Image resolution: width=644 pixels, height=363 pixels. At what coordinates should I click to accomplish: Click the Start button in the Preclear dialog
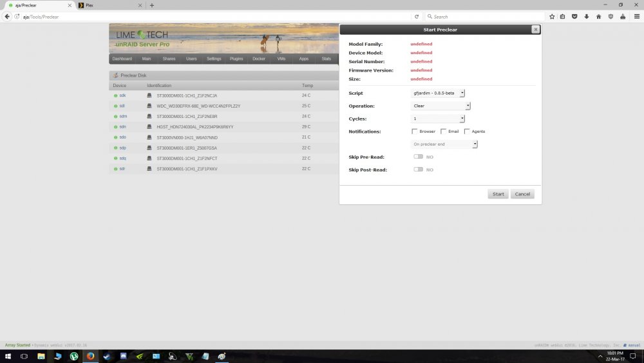click(x=498, y=194)
